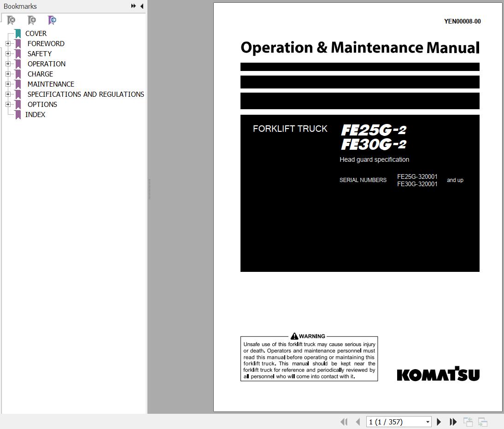Click the expand-all double arrow in Bookmarks header

(134, 6)
